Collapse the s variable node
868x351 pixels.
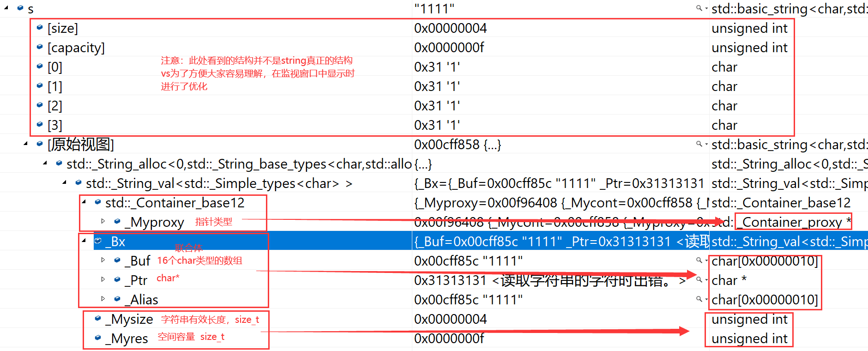tap(6, 8)
